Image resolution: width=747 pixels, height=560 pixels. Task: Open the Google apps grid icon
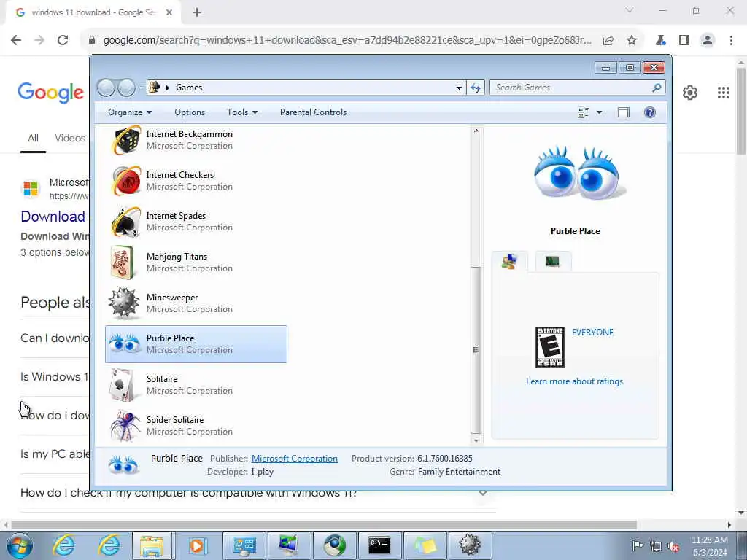pyautogui.click(x=723, y=93)
